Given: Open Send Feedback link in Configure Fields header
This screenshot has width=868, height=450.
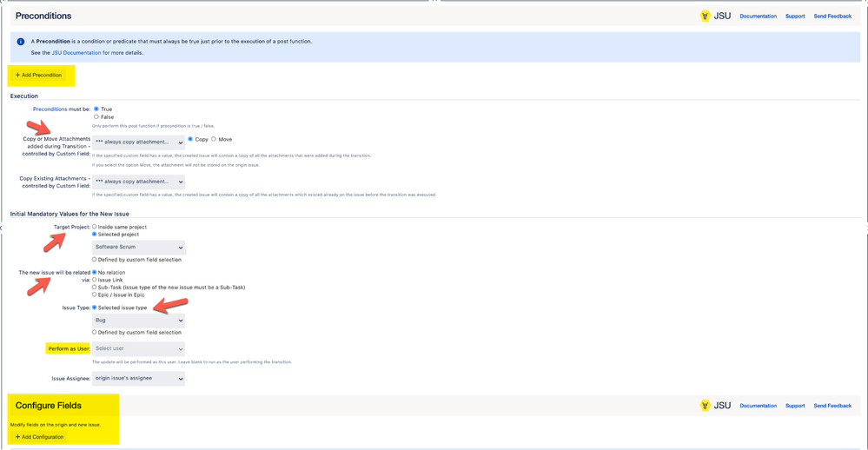Looking at the screenshot, I should (832, 406).
